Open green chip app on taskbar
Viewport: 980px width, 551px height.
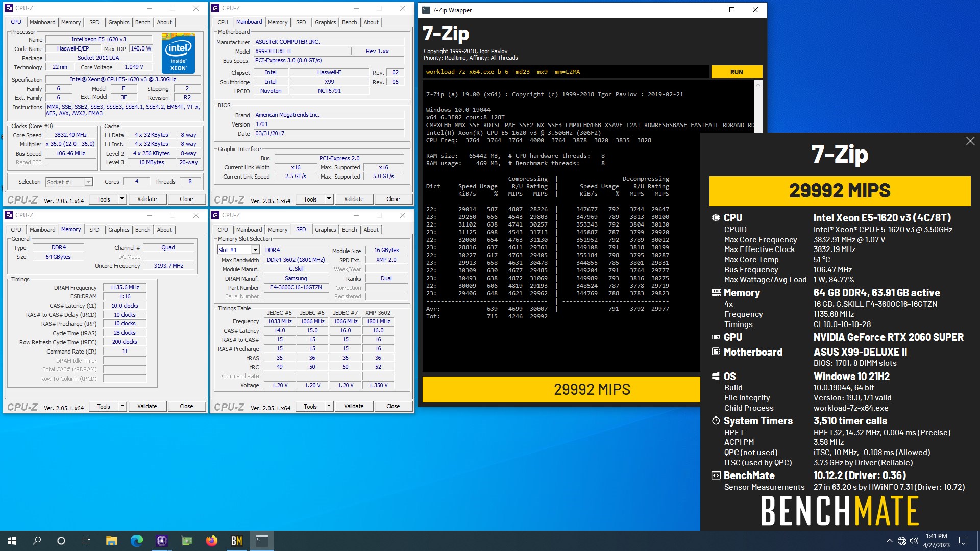pos(186,541)
